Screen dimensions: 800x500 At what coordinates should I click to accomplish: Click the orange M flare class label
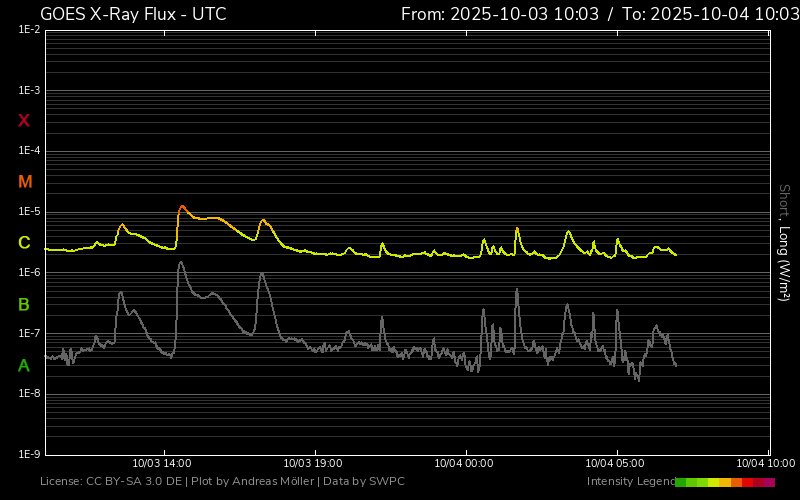(25, 182)
